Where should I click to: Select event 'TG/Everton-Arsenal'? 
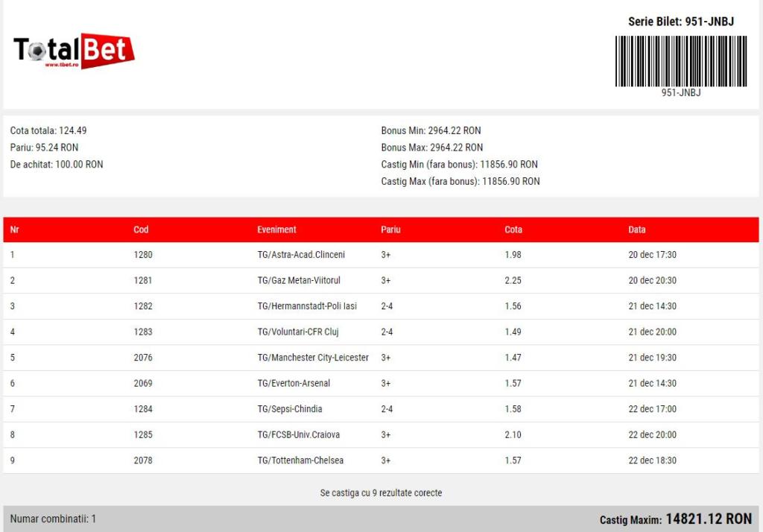click(x=294, y=384)
